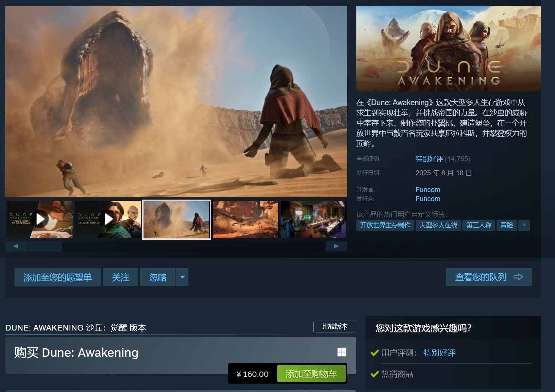Viewport: 555px width, 392px height.
Task: Click the large sandworm main screenshot
Action: point(176,101)
